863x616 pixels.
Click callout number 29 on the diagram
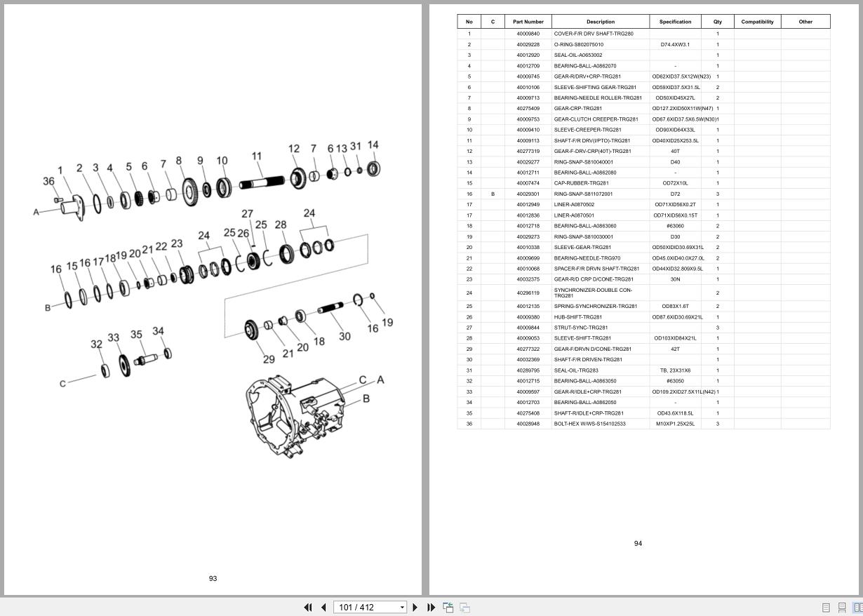pyautogui.click(x=269, y=359)
